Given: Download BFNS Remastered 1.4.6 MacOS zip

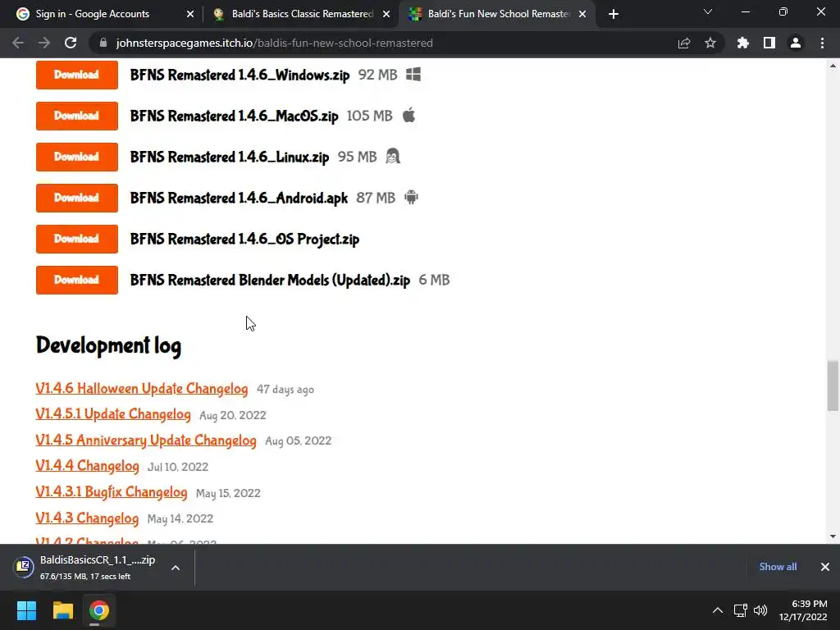Looking at the screenshot, I should (76, 116).
